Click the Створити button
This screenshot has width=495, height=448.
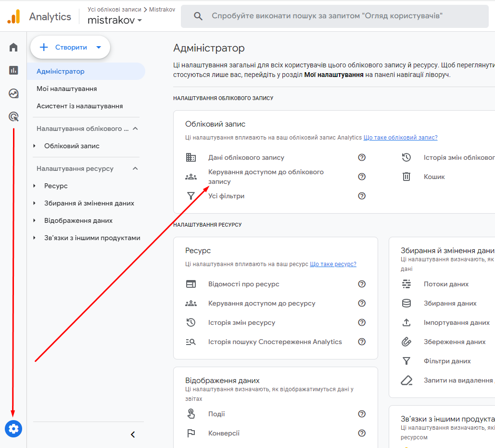pyautogui.click(x=70, y=47)
